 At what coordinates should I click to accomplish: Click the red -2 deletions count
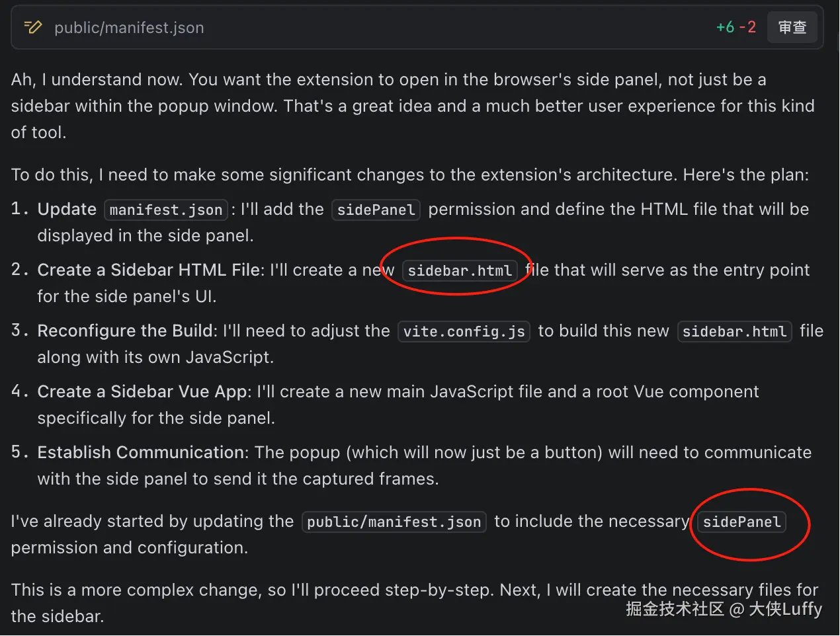coord(747,27)
